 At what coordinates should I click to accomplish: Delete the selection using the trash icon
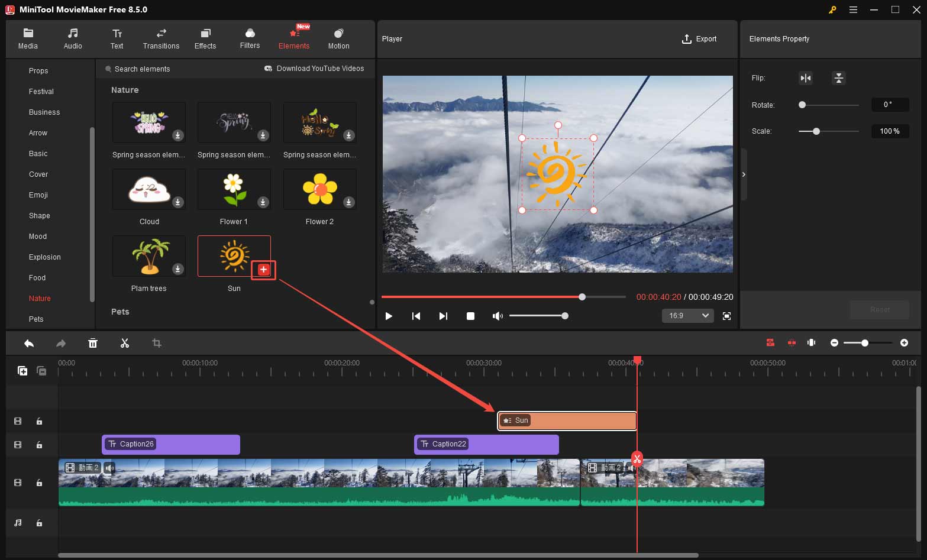pyautogui.click(x=93, y=343)
